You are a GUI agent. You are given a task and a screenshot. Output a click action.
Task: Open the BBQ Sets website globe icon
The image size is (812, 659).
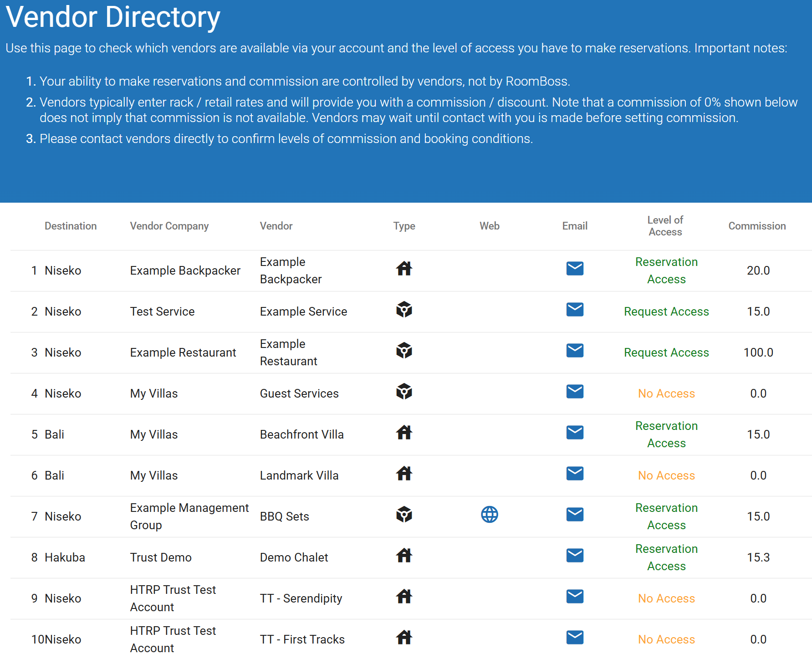click(490, 515)
